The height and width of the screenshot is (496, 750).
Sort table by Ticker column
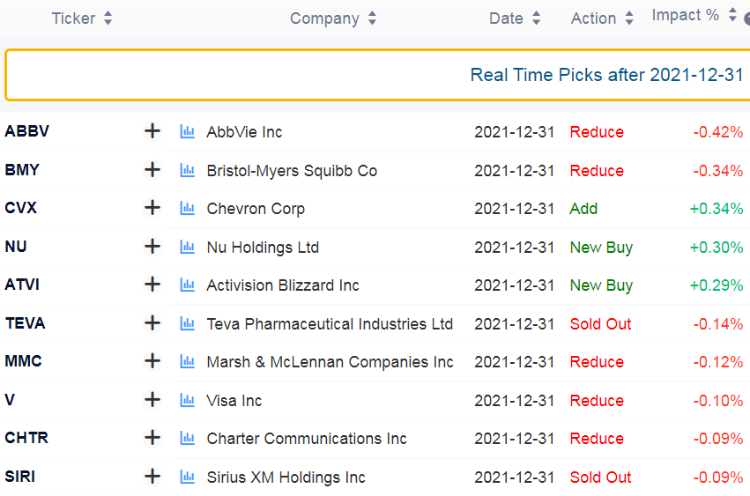pos(82,18)
